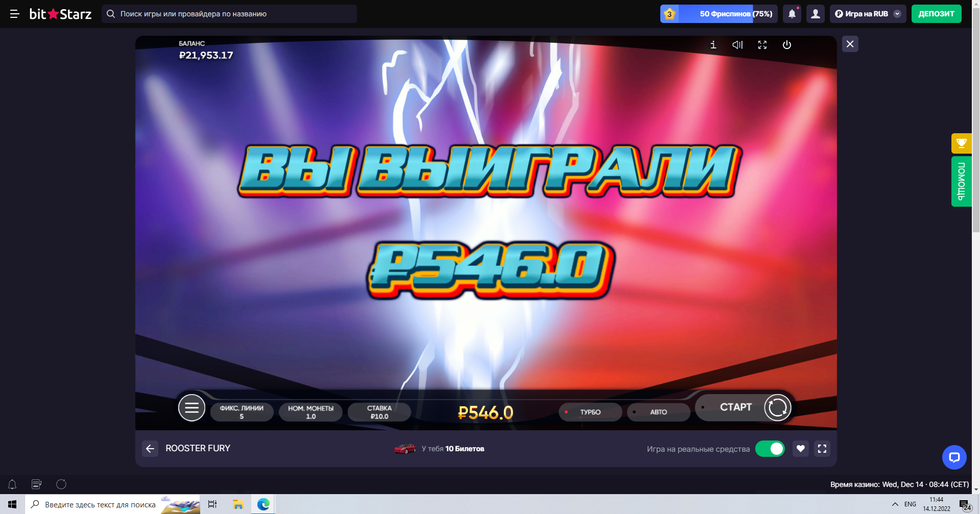Open level 3 badge icon
980x514 pixels.
[x=670, y=14]
